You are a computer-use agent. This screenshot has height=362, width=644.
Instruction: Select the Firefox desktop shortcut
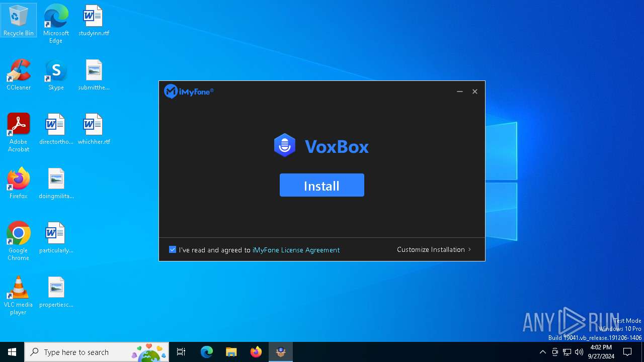pos(19,184)
